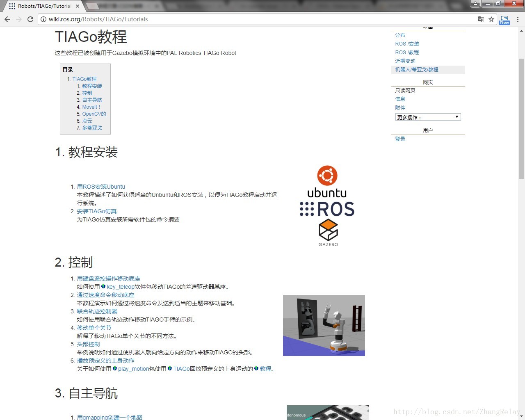Jump to 教程安装 in table of contents

point(92,86)
